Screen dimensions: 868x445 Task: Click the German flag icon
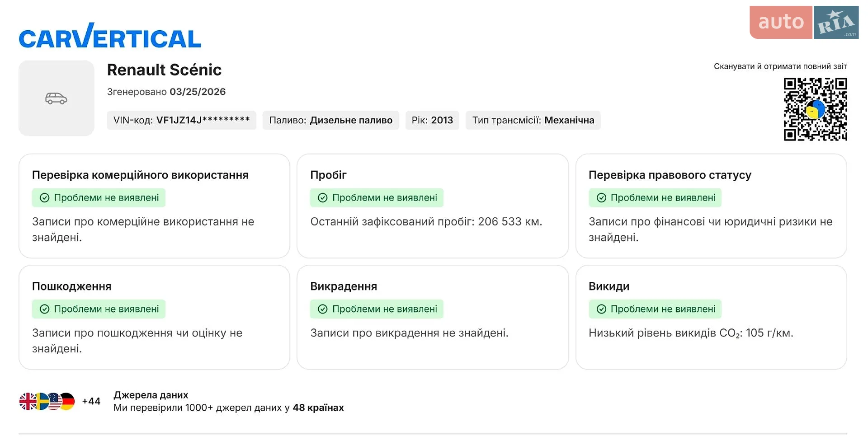click(x=67, y=401)
